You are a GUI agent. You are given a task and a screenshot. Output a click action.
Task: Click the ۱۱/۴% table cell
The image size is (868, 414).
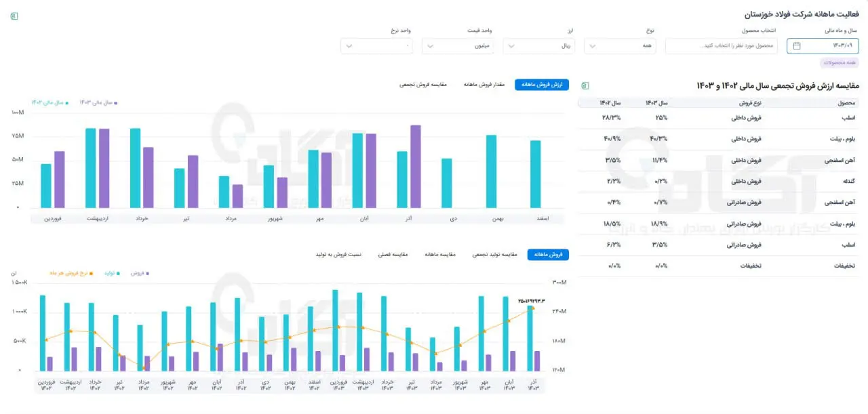[658, 160]
